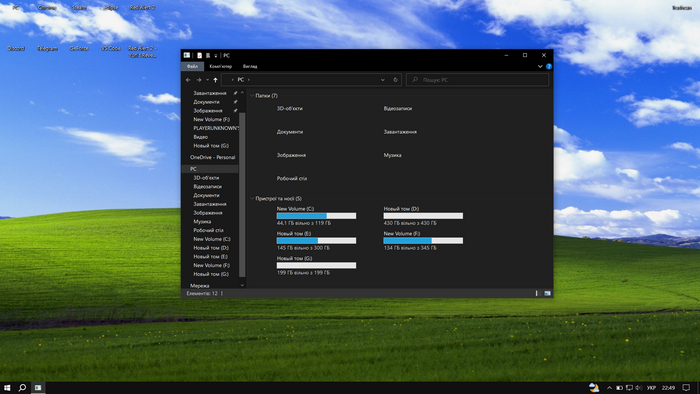Collapse the Папки (7) group
The image size is (700, 394).
tap(252, 95)
